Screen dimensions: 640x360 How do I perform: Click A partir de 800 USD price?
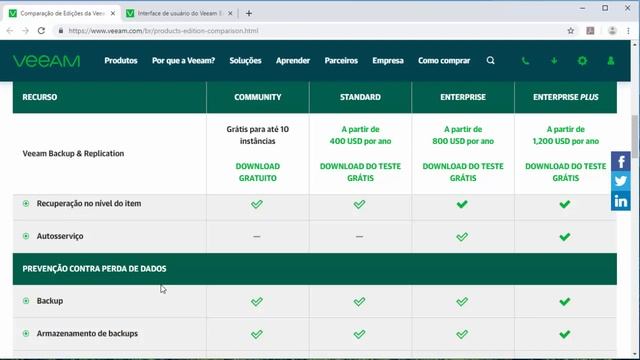pyautogui.click(x=463, y=135)
